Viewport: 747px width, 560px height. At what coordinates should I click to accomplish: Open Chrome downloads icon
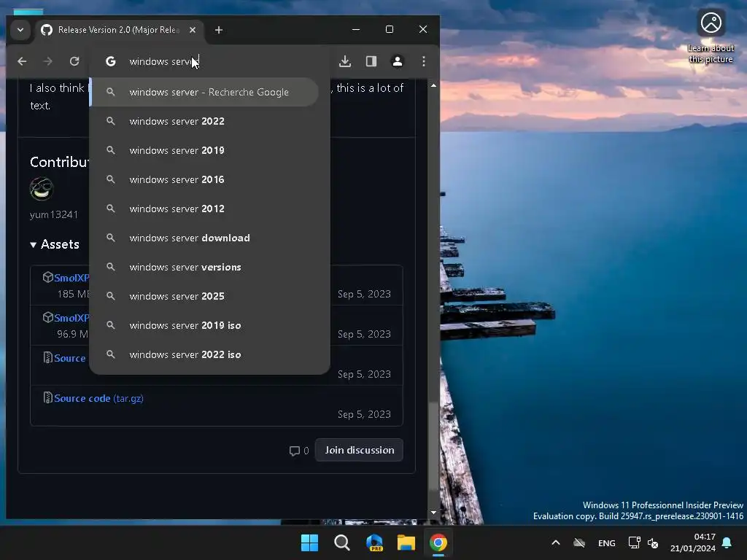pyautogui.click(x=345, y=61)
